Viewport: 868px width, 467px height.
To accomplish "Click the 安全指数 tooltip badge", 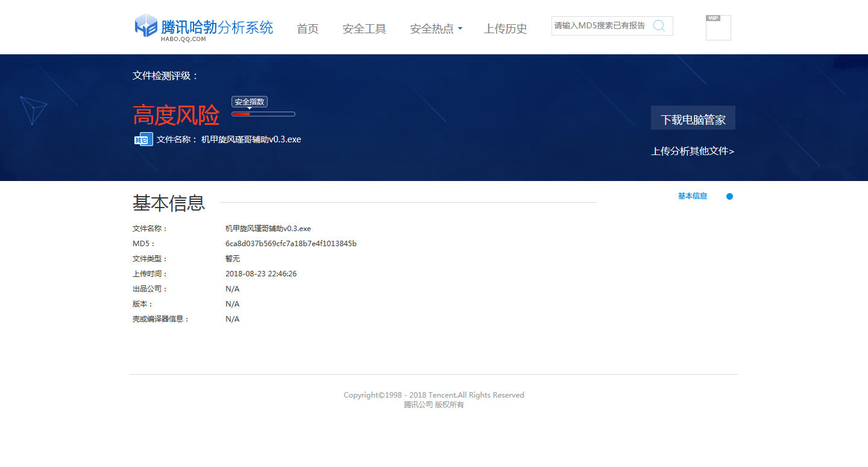I will [250, 102].
